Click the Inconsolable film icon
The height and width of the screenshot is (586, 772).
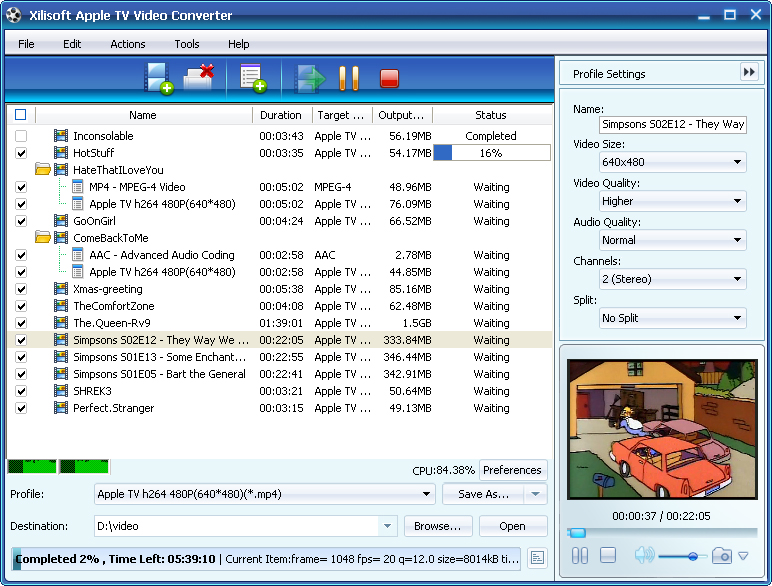coord(61,135)
